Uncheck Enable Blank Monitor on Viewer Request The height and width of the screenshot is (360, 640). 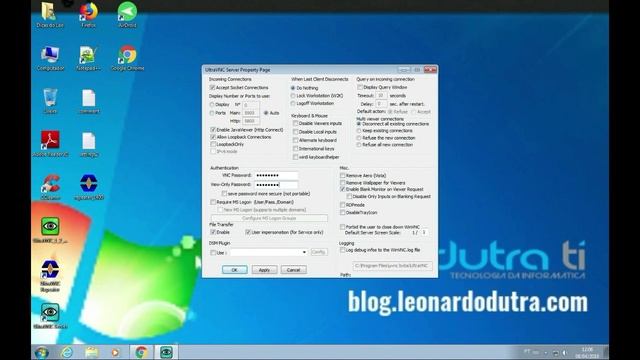coord(343,189)
